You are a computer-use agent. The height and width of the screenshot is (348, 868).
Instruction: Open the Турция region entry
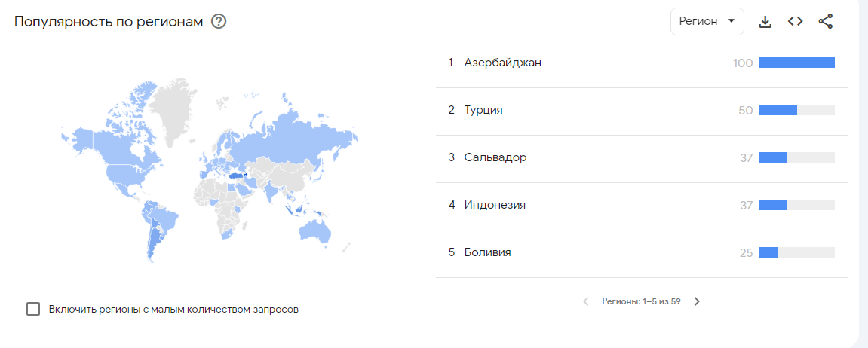(x=483, y=111)
